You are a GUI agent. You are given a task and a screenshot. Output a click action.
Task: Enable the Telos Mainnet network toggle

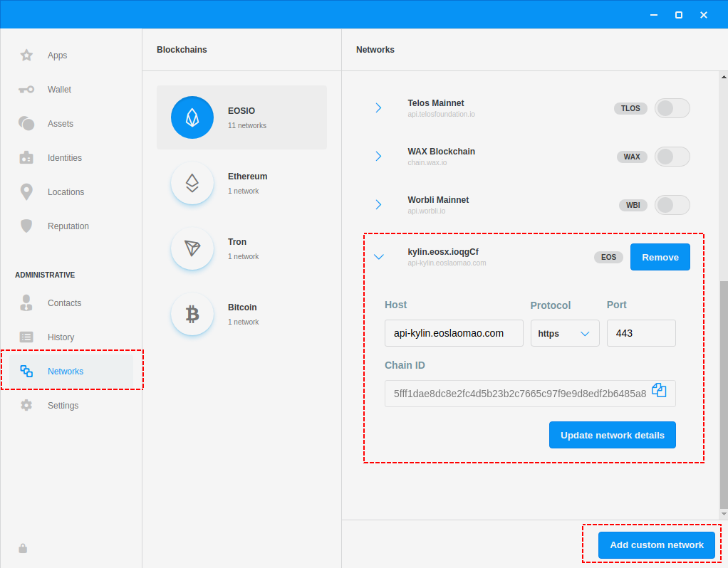672,108
